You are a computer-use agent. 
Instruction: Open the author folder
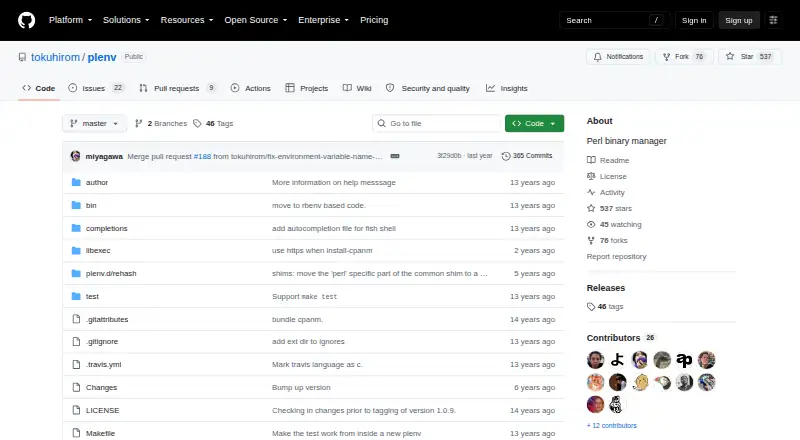[97, 182]
